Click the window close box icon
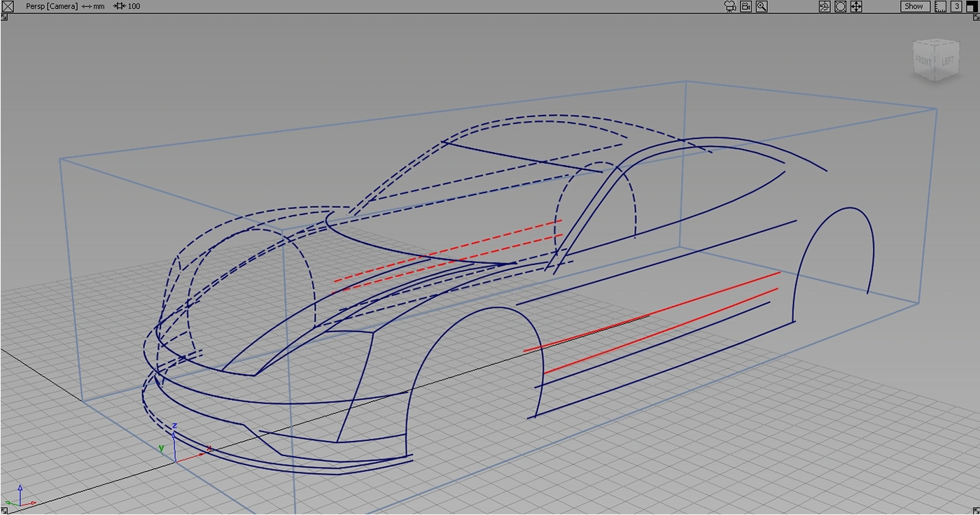Screen dimensions: 980x515 [7, 6]
